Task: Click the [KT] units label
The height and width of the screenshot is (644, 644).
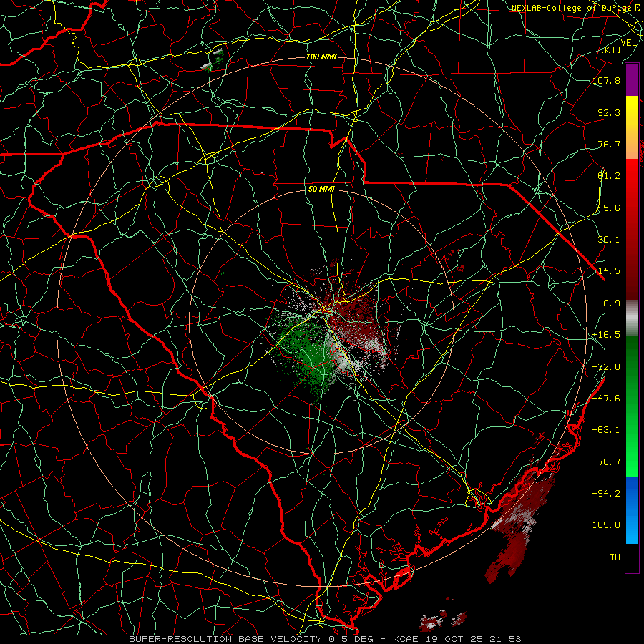Action: [x=611, y=49]
